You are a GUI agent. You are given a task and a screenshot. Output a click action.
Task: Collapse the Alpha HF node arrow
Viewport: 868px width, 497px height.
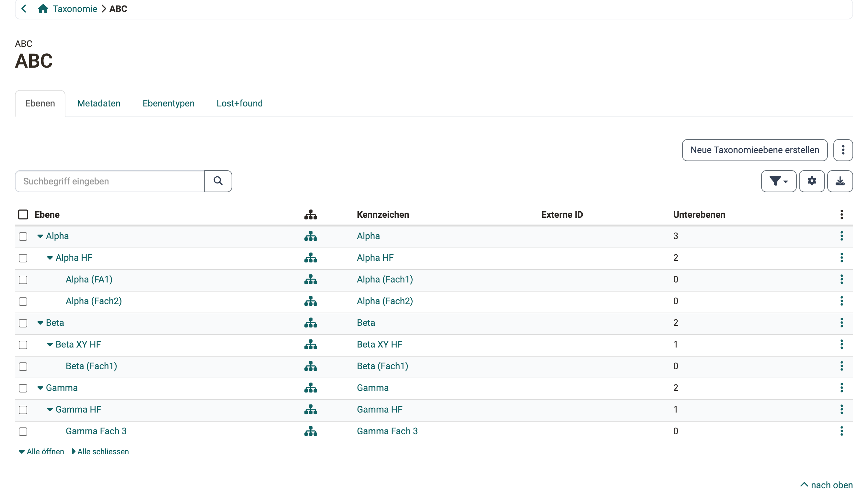click(50, 258)
